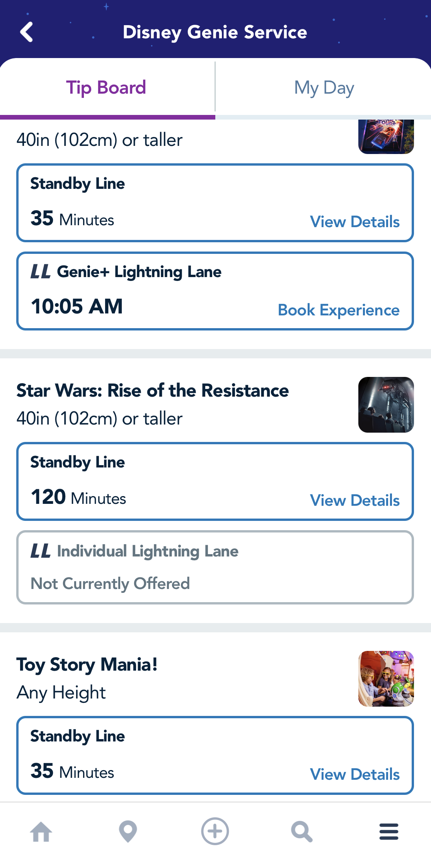431x868 pixels.
Task: Open the home icon in bottom bar
Action: click(41, 831)
